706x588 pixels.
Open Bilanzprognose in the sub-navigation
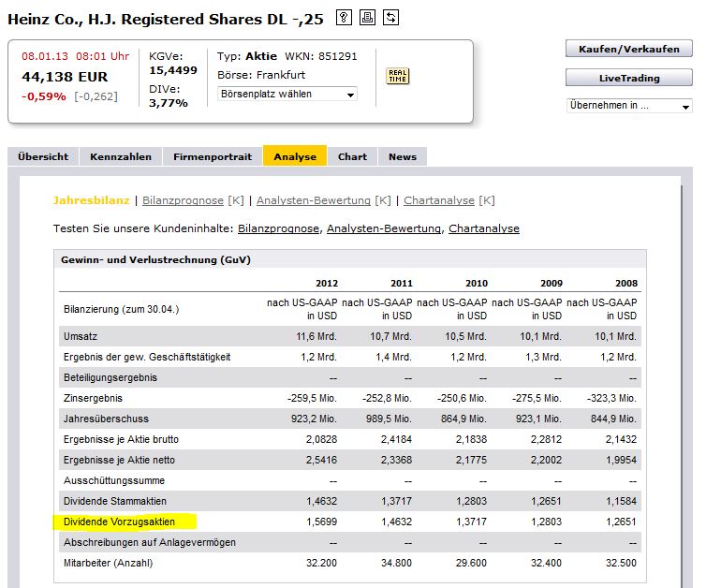[x=184, y=200]
